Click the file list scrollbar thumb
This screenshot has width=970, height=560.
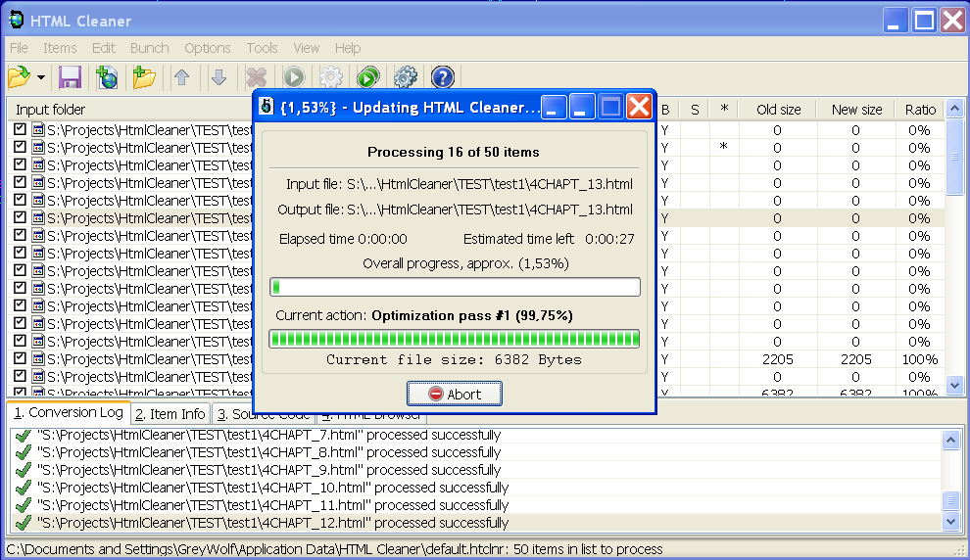point(954,157)
